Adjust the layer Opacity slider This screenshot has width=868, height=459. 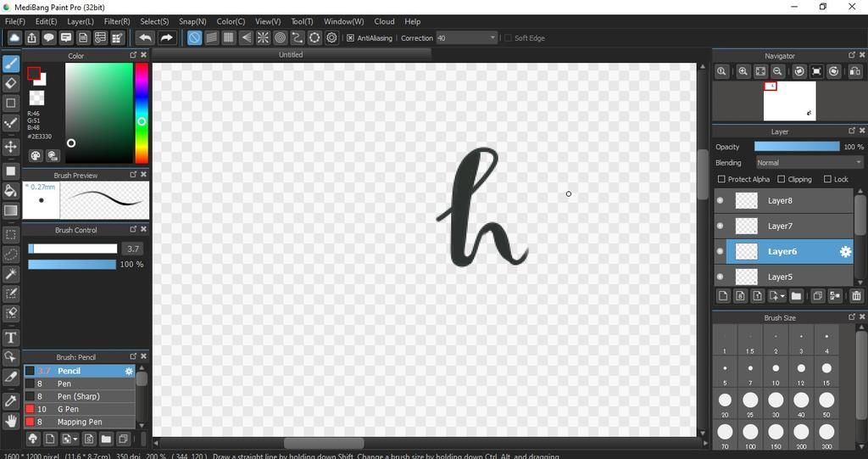[797, 147]
